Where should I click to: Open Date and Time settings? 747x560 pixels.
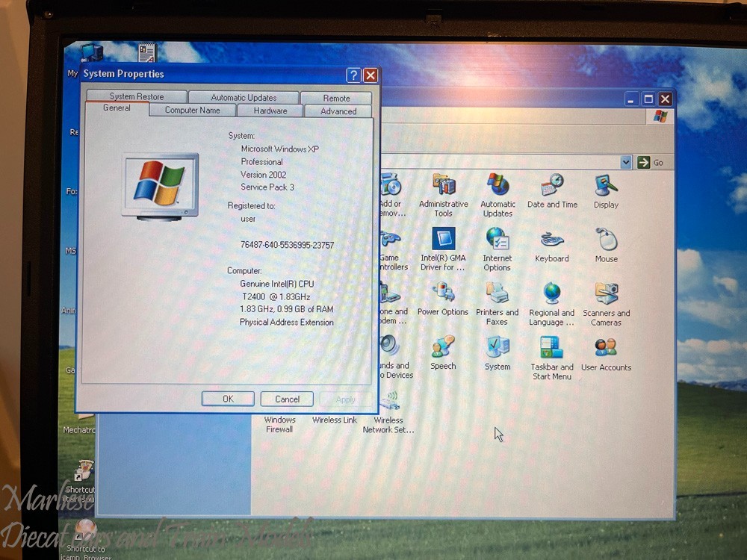(552, 191)
